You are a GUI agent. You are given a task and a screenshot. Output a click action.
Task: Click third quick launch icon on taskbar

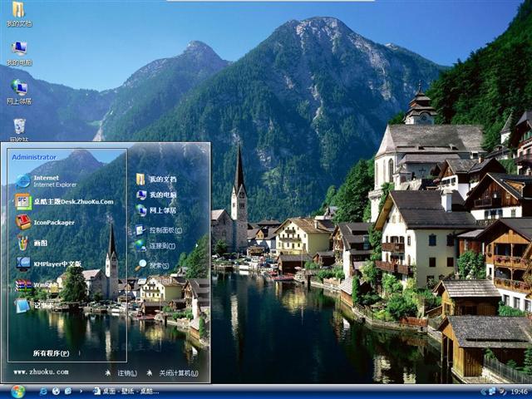68,392
